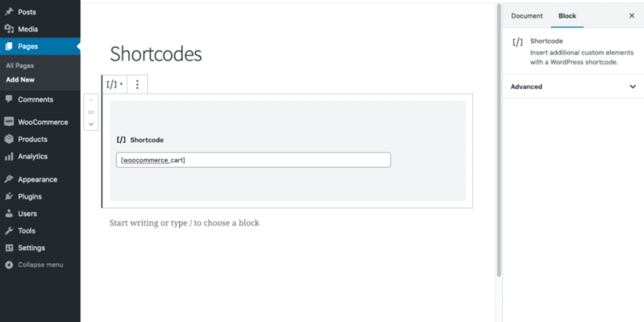The height and width of the screenshot is (322, 644).
Task: Click the shortcode text input field
Action: (253, 160)
